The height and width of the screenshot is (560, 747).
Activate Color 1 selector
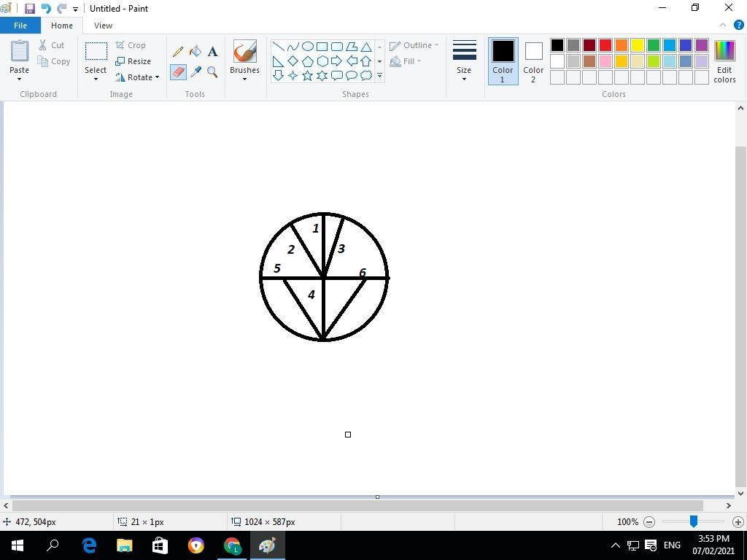coord(503,61)
